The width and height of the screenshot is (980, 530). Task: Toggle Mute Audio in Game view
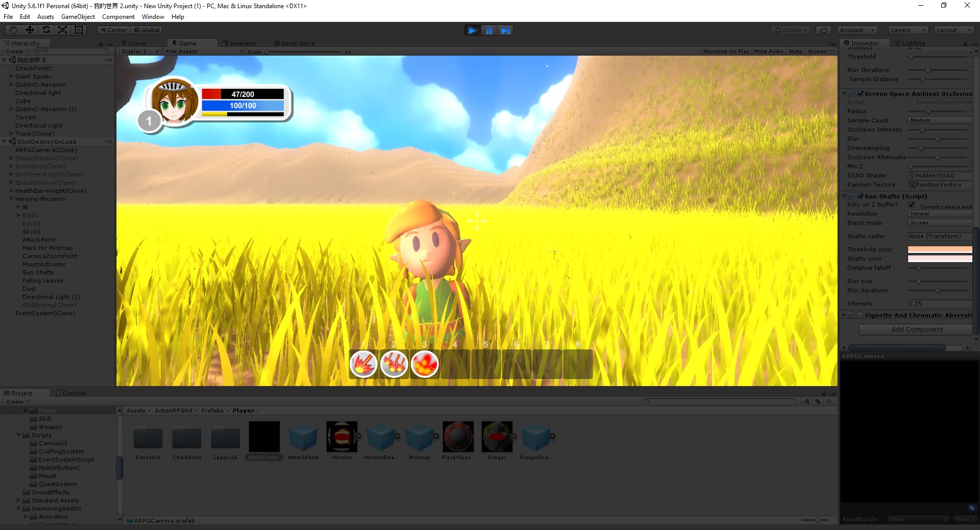[769, 51]
